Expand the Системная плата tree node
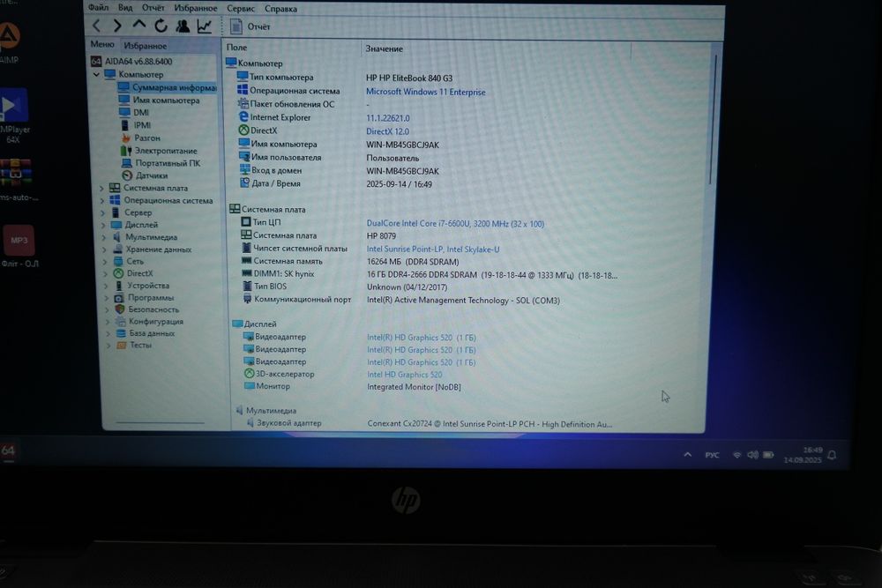Viewport: 882px width, 588px height. coord(101,189)
